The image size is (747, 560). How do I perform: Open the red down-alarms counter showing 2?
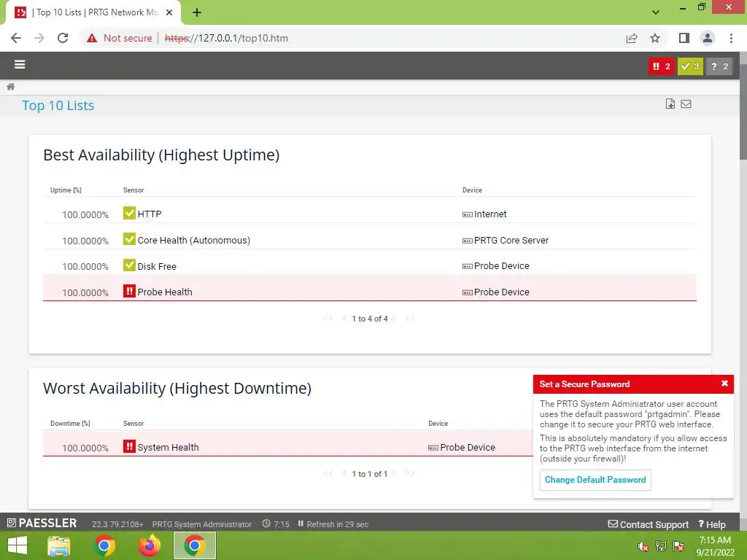coord(662,66)
